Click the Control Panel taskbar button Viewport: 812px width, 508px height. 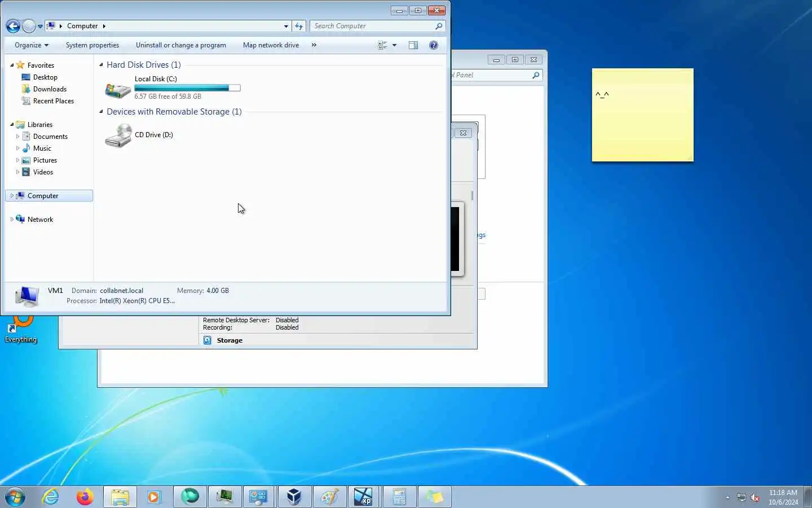pyautogui.click(x=259, y=497)
